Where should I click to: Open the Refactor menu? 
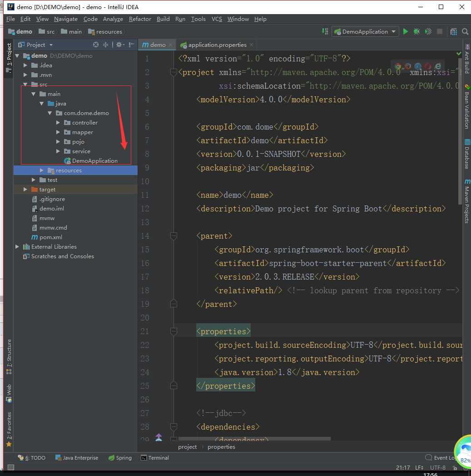pos(140,19)
